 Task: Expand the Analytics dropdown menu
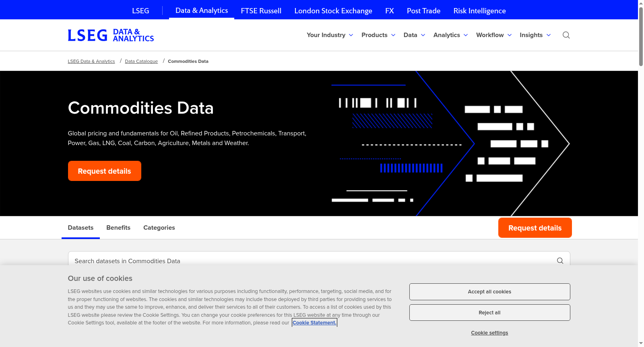point(451,35)
